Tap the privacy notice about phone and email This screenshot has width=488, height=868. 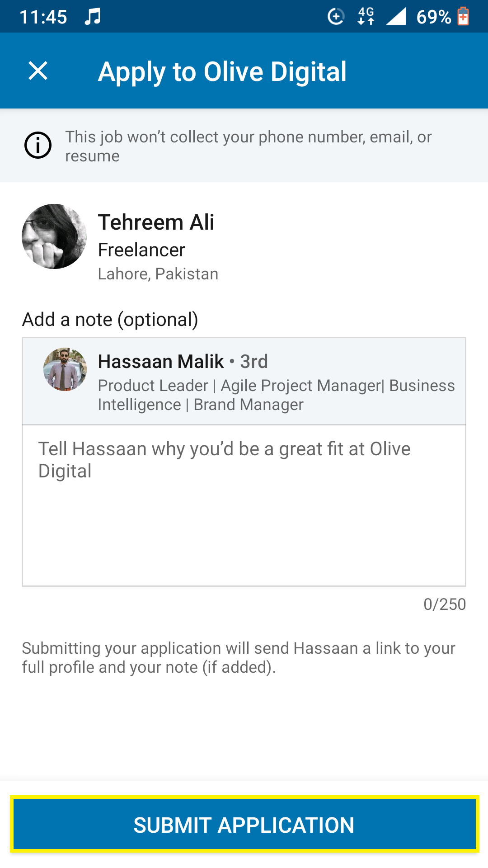[249, 146]
